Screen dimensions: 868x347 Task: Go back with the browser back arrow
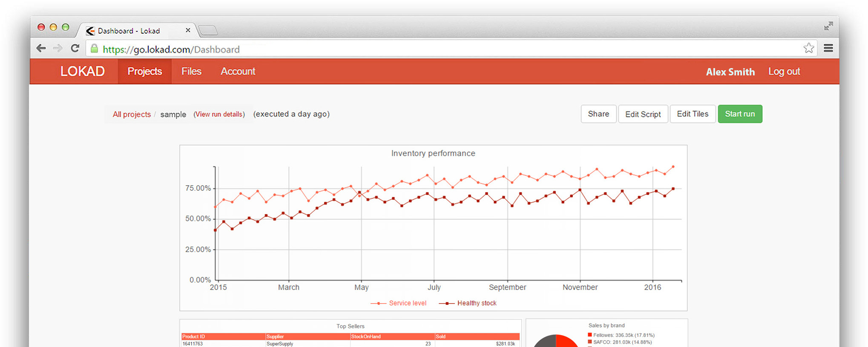(x=41, y=48)
